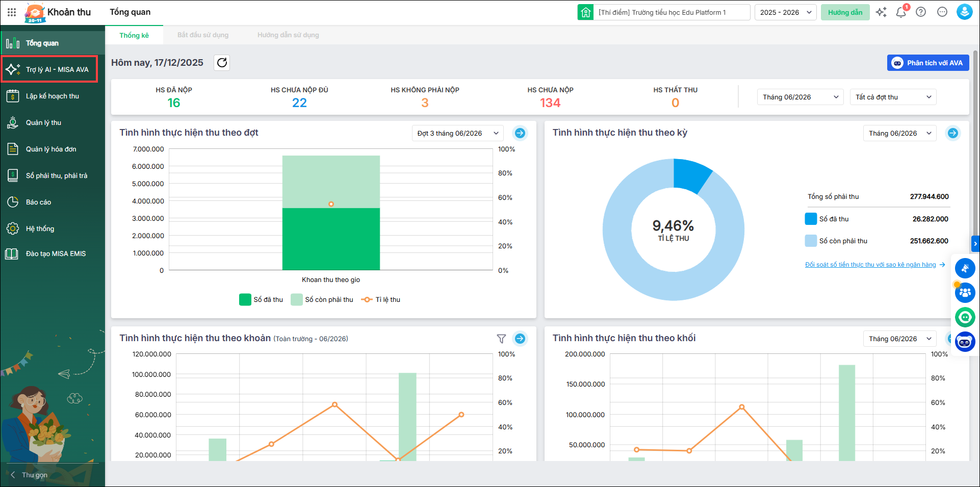This screenshot has height=487, width=980.
Task: Click the 'Số đã thu' blue donut swatch
Action: (x=811, y=219)
